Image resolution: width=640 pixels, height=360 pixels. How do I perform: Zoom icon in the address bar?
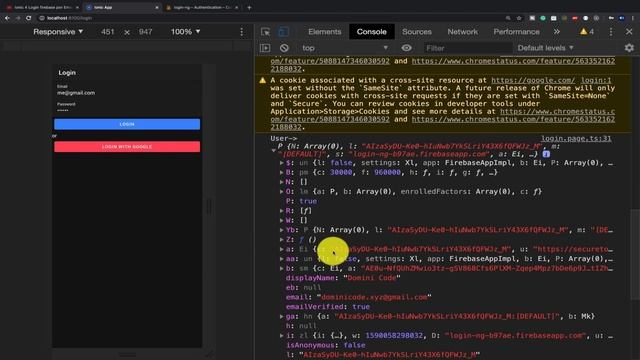click(x=508, y=18)
